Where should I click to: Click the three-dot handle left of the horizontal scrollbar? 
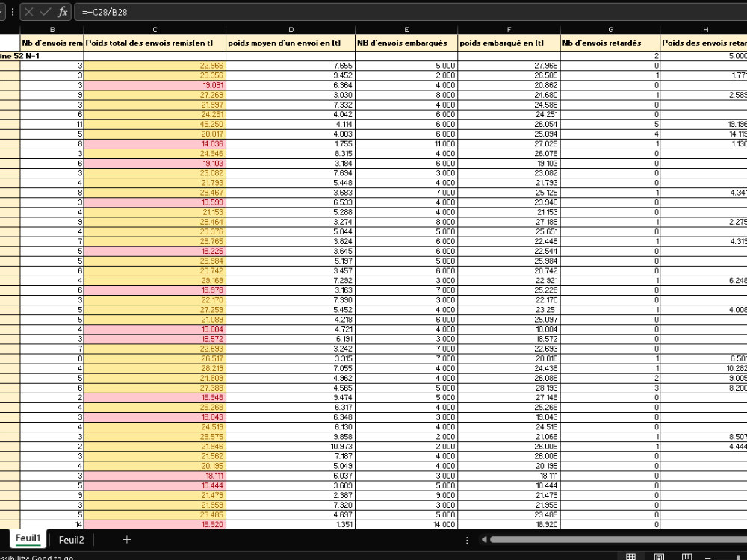point(467,540)
